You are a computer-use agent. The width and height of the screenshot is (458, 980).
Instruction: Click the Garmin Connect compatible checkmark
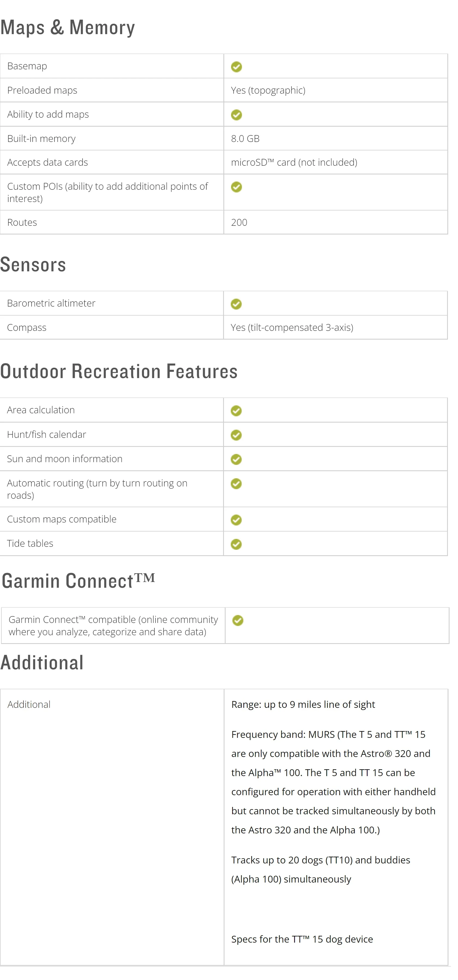[238, 620]
